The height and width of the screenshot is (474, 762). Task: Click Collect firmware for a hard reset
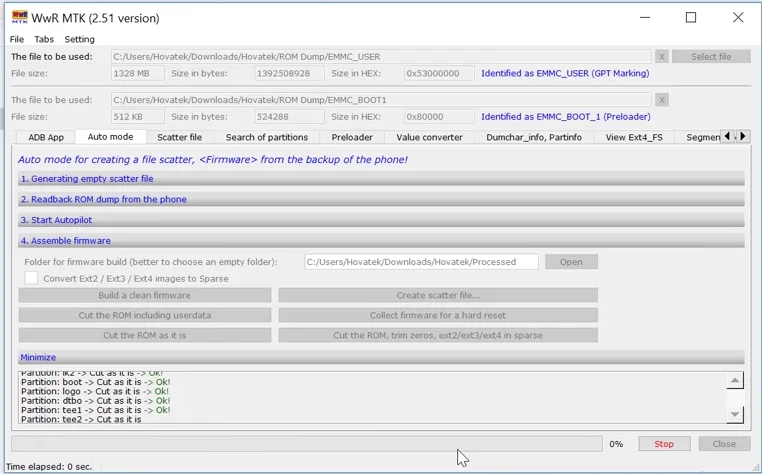[438, 315]
